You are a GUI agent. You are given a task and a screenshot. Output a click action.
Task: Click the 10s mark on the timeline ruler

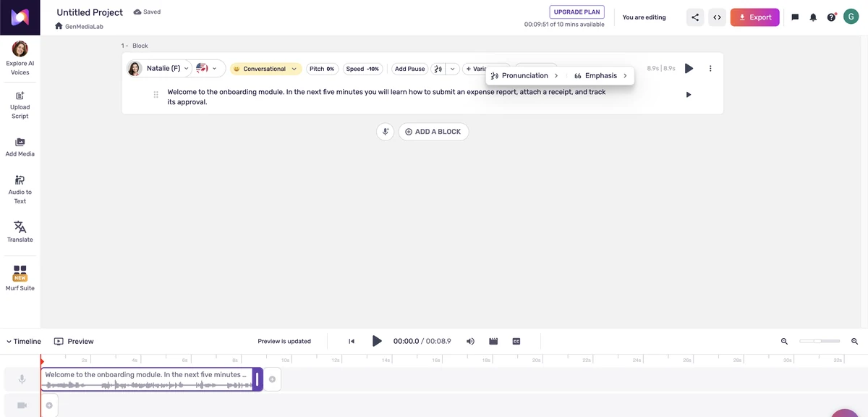(285, 360)
